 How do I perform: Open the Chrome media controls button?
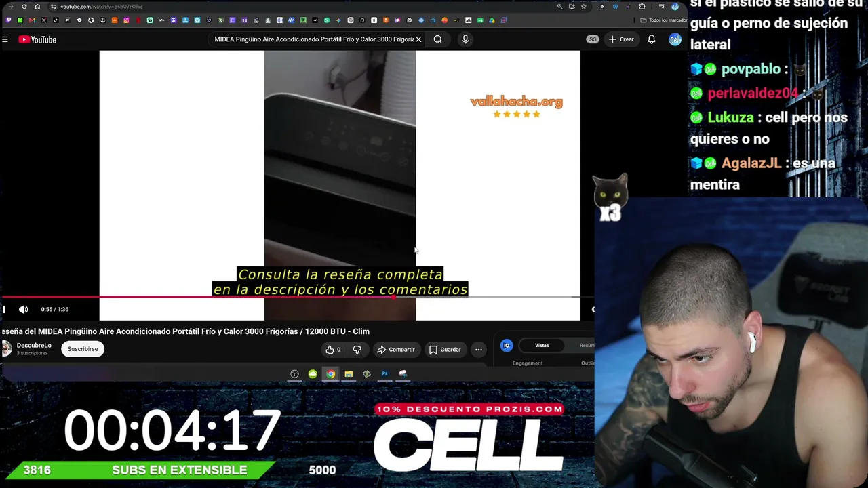pyautogui.click(x=661, y=7)
